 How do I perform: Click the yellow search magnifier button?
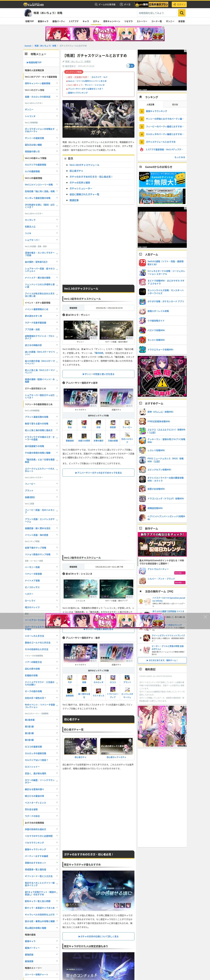[x=182, y=13]
